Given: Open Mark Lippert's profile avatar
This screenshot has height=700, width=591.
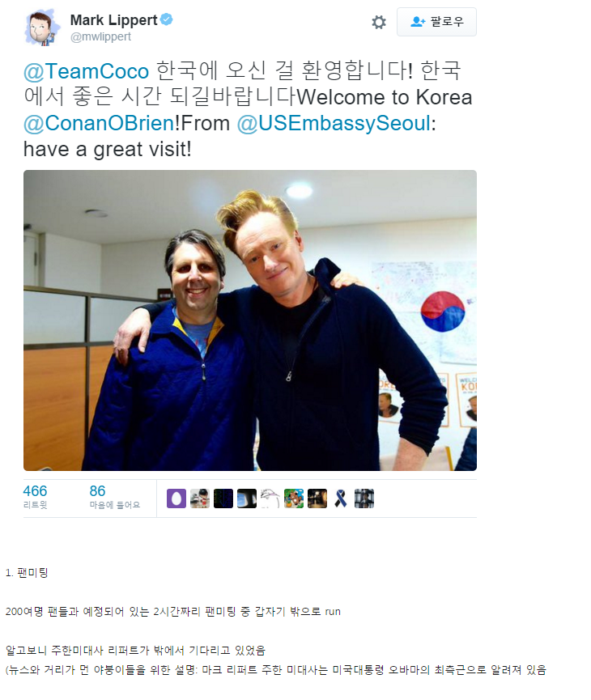Looking at the screenshot, I should [x=41, y=28].
